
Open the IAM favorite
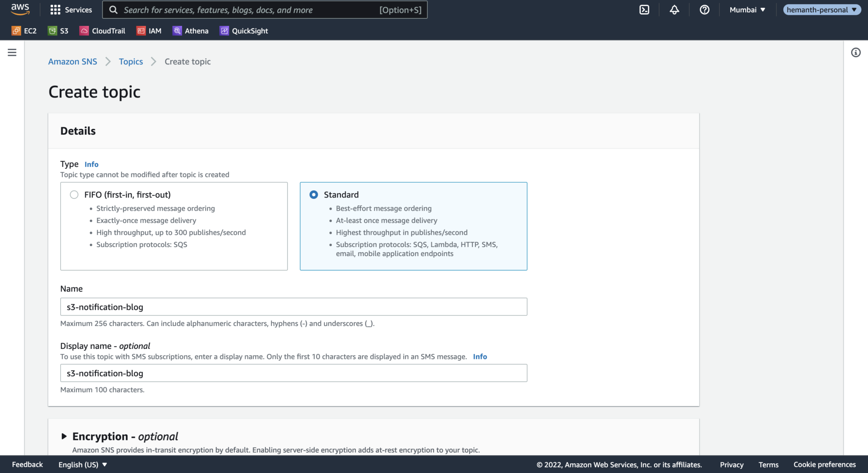coord(149,31)
